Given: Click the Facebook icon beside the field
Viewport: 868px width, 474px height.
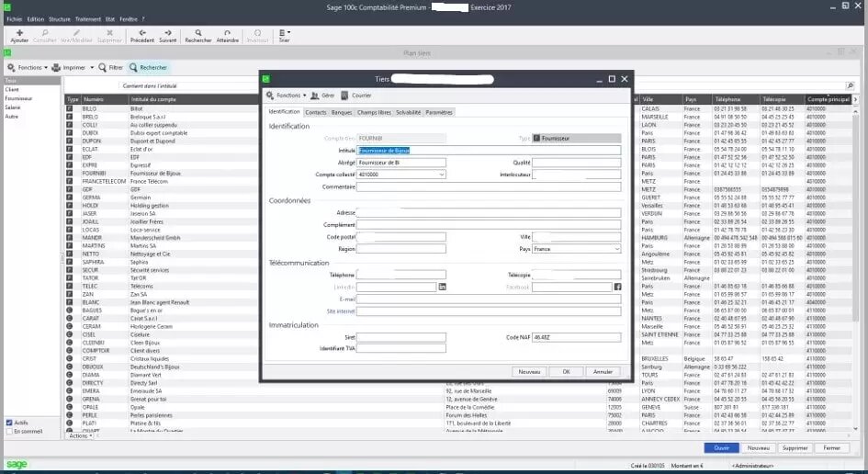Looking at the screenshot, I should [x=618, y=287].
